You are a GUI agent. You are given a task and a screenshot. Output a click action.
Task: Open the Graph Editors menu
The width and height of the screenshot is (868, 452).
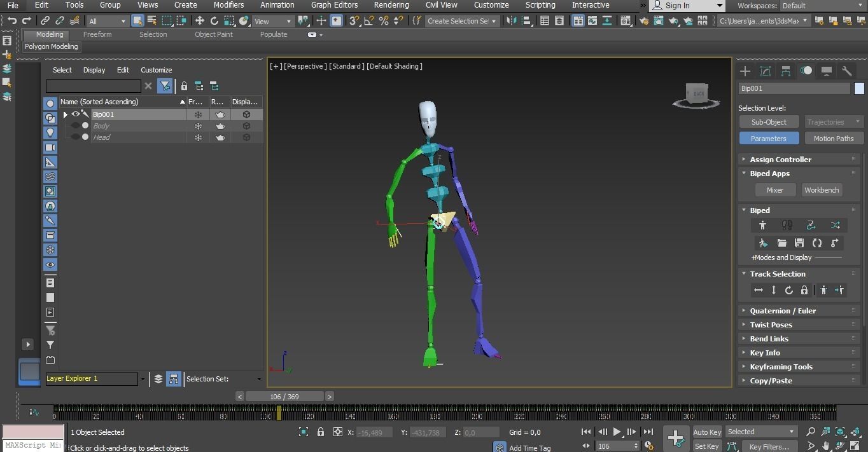[334, 5]
